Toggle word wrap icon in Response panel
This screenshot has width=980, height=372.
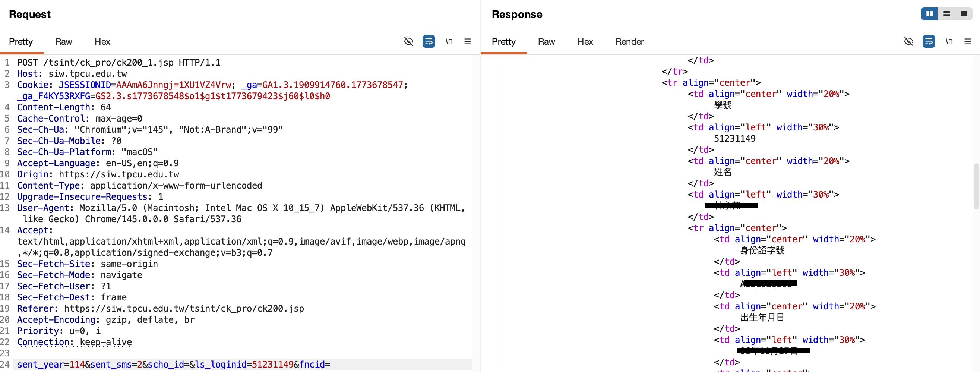pos(929,41)
